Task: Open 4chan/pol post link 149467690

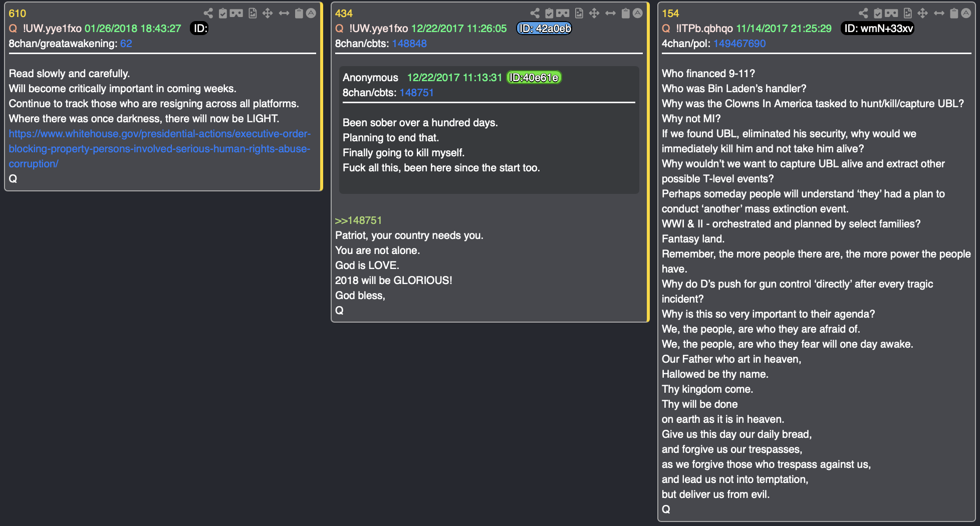Action: [740, 44]
